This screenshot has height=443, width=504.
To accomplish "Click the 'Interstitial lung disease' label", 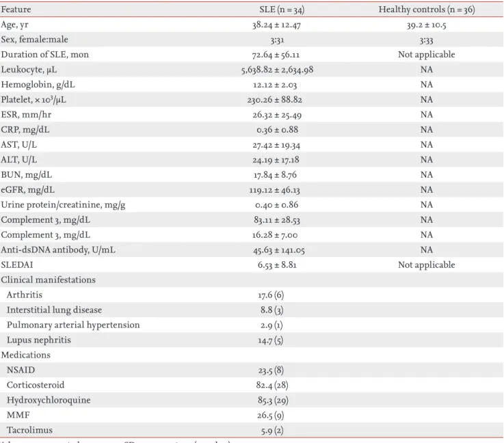I will (x=54, y=310).
